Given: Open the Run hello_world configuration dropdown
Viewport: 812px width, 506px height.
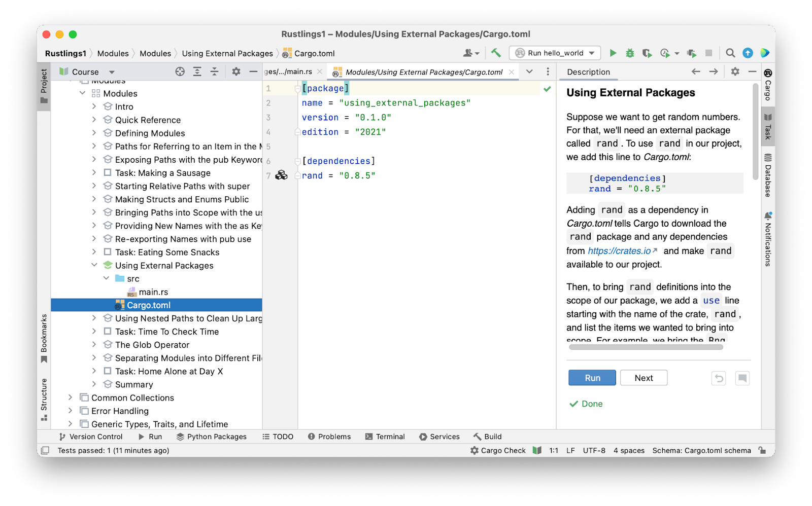Looking at the screenshot, I should click(x=555, y=53).
